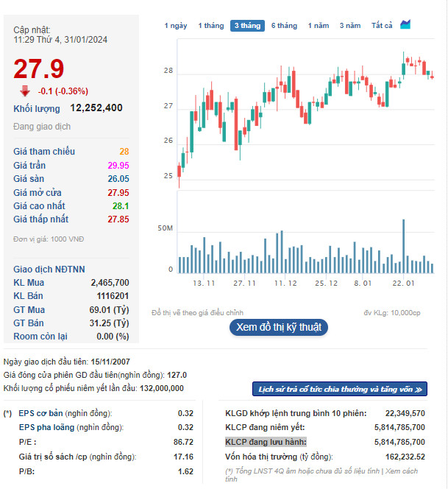Select the 3 năm time range

(x=350, y=26)
